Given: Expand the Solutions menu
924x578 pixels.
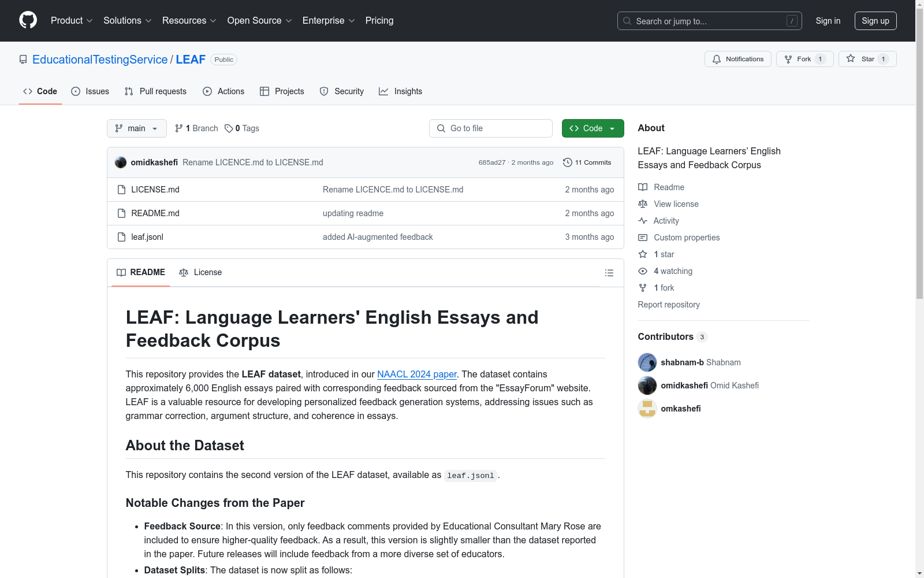Looking at the screenshot, I should 128,21.
